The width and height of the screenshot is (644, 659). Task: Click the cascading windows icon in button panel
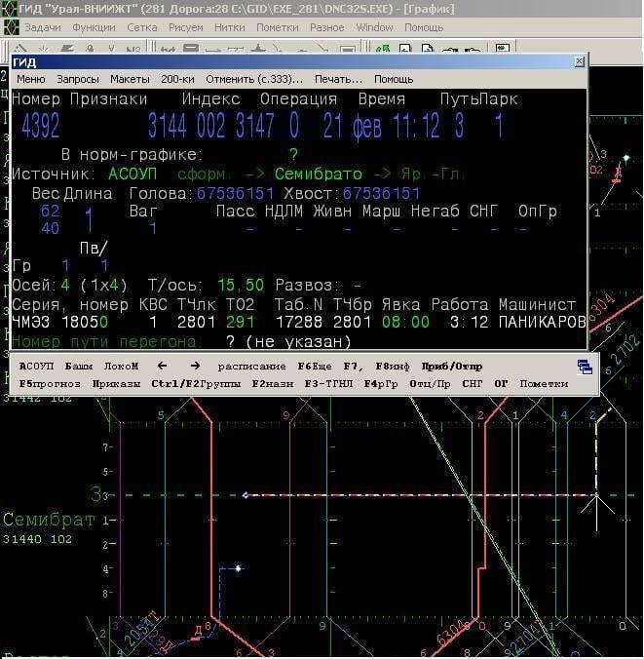point(585,367)
